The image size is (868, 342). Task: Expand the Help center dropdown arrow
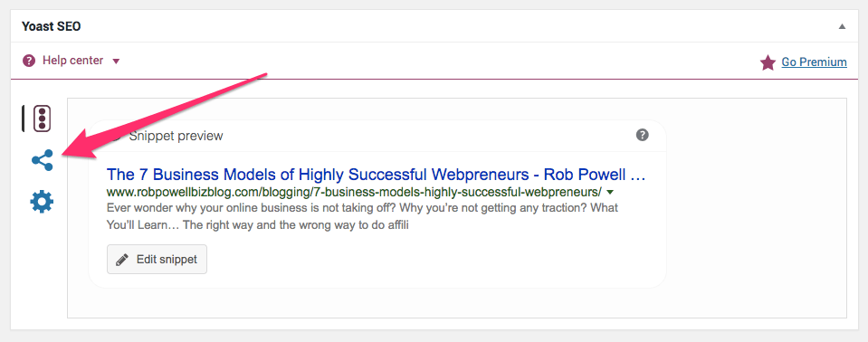pos(116,62)
